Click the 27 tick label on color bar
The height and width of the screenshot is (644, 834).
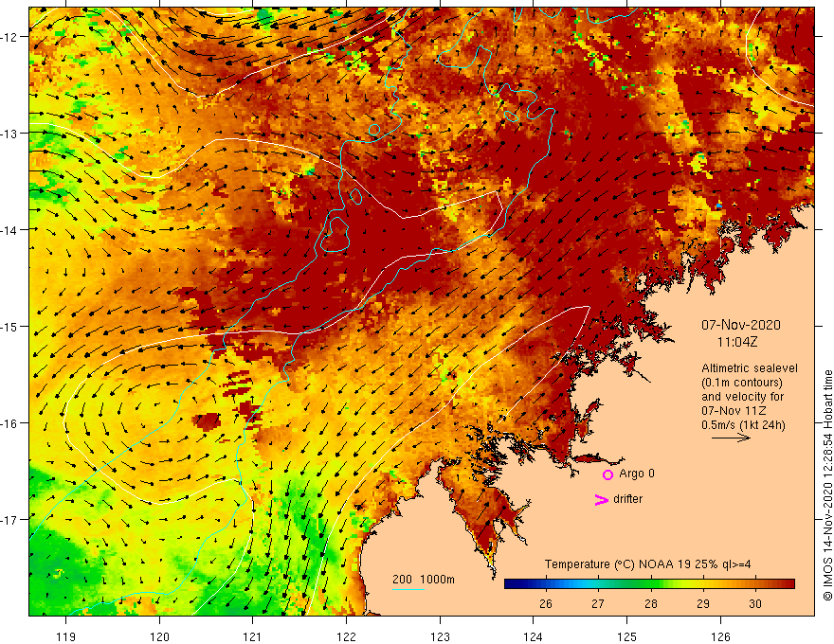pos(598,603)
